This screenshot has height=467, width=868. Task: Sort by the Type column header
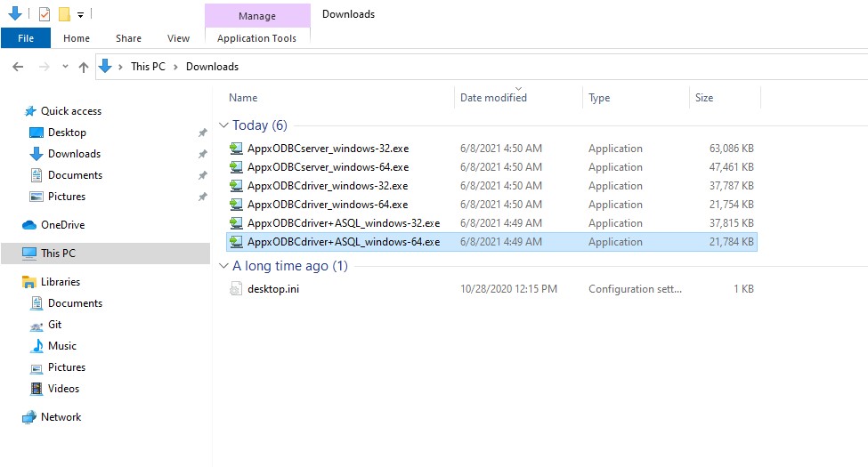(599, 97)
